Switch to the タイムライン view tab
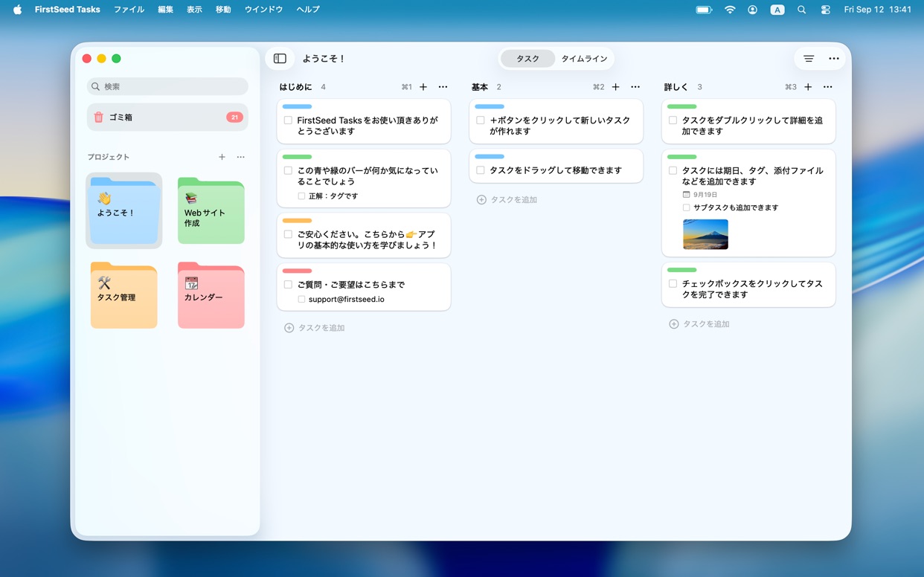 pos(584,59)
